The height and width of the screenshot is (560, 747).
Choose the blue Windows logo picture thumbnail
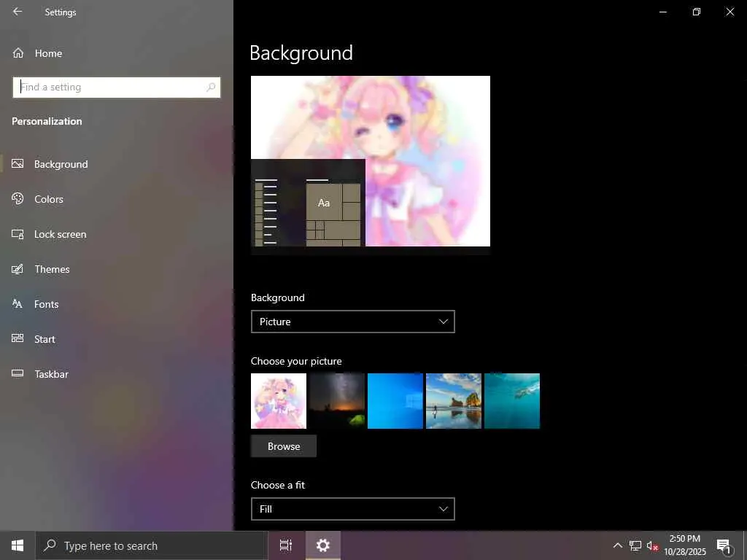click(x=395, y=401)
